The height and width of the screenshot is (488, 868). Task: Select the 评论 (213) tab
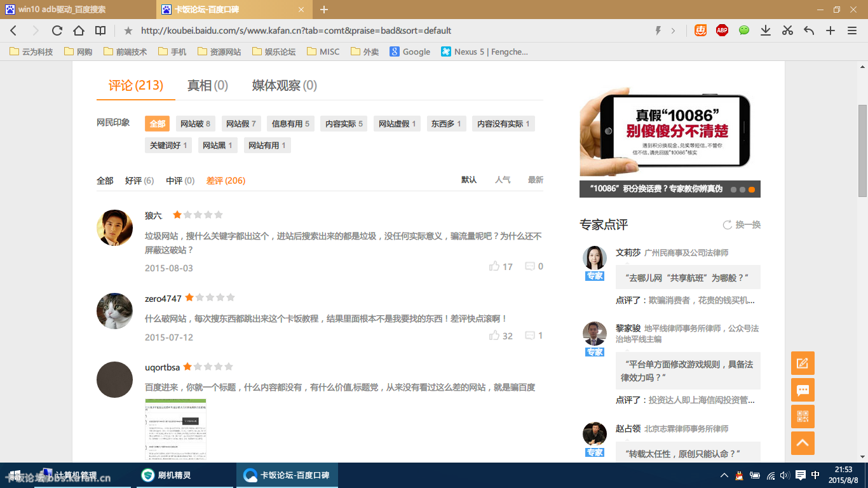pyautogui.click(x=136, y=85)
